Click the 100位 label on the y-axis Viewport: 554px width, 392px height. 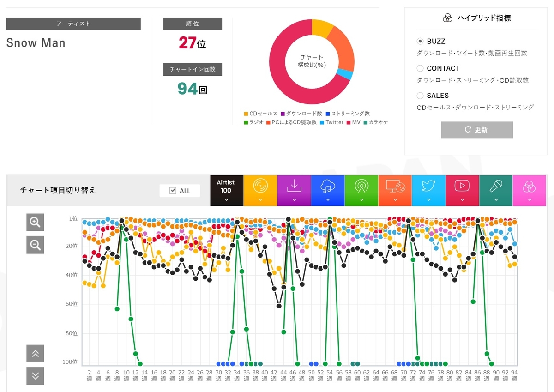coord(70,362)
